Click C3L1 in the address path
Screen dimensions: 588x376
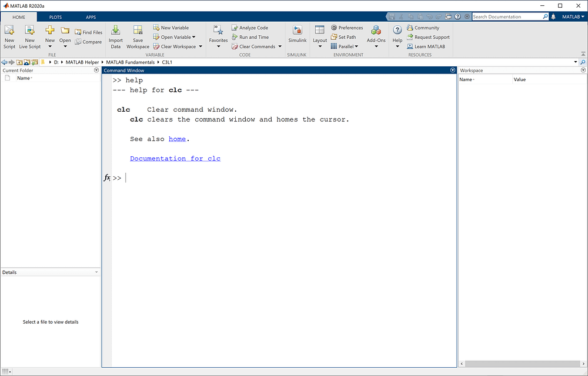tap(167, 62)
